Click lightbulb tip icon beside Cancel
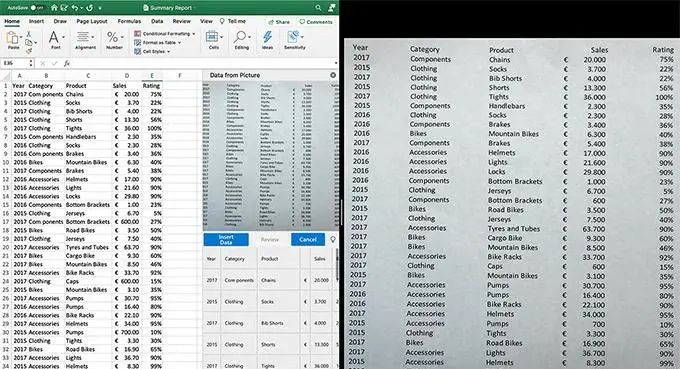The width and height of the screenshot is (680, 369). [x=333, y=239]
